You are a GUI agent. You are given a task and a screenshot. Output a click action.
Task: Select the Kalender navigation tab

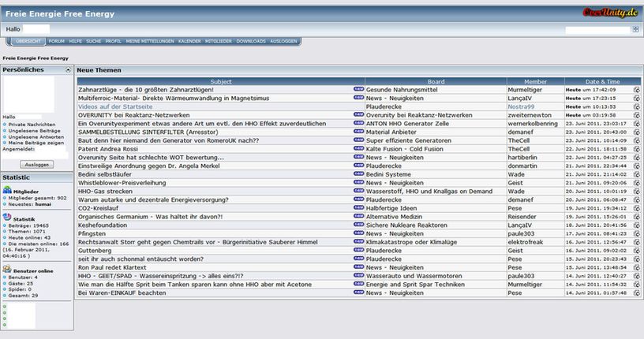[189, 41]
